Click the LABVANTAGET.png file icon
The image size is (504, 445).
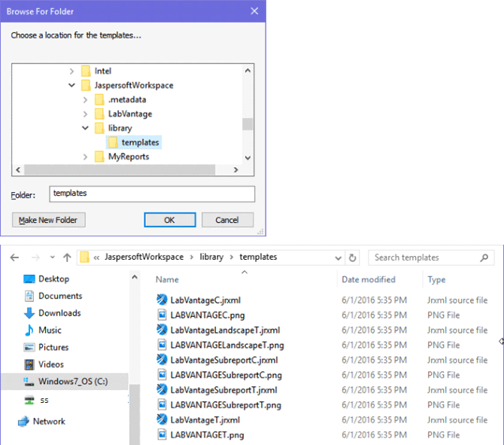(x=162, y=434)
